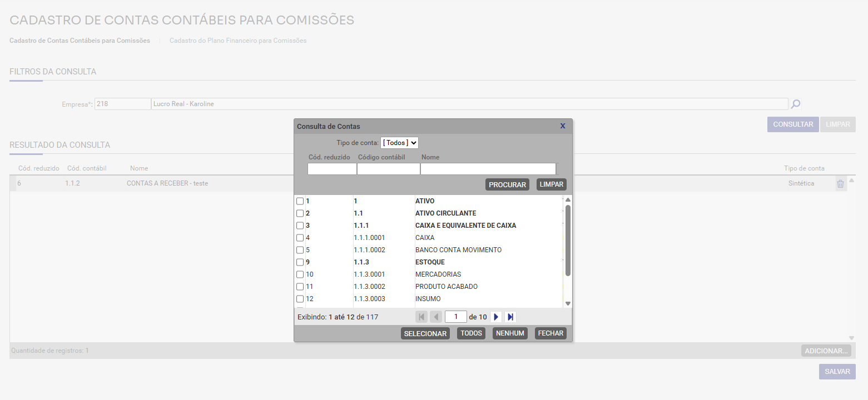Click the down arrow of accounts list scrollbar
The height and width of the screenshot is (400, 868).
[568, 303]
